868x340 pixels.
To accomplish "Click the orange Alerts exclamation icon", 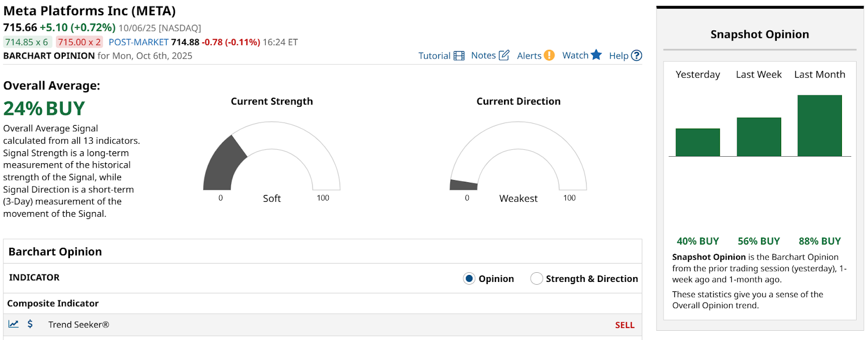I will pos(549,55).
